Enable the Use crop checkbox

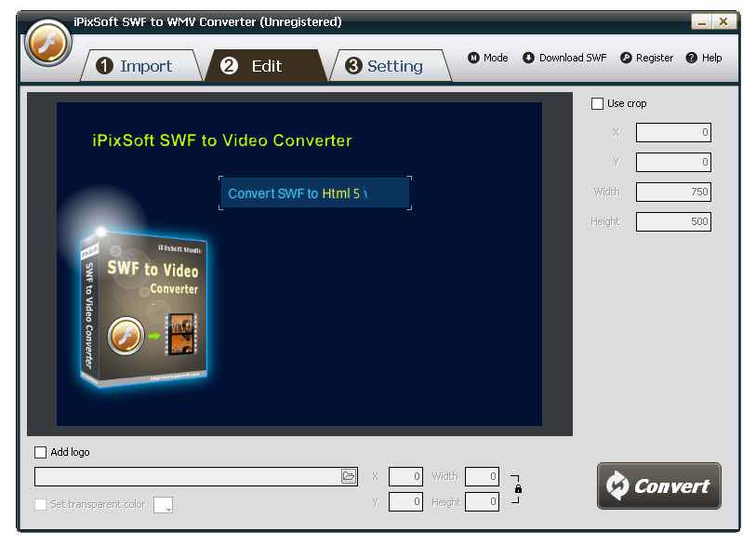pos(597,103)
